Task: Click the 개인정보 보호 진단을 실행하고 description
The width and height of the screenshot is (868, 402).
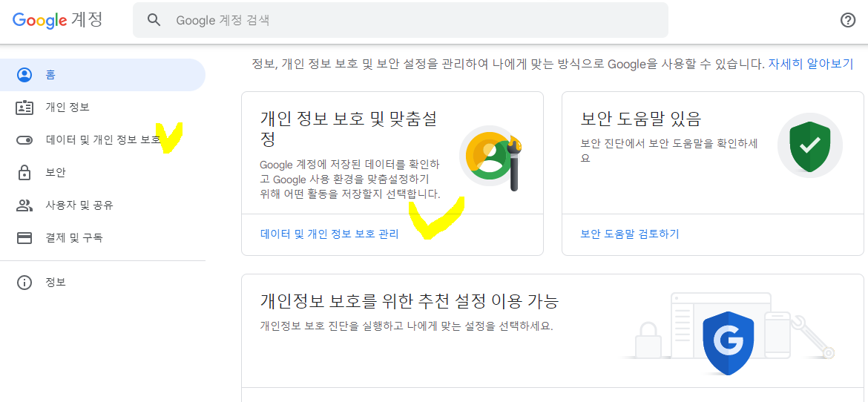Action: [407, 325]
